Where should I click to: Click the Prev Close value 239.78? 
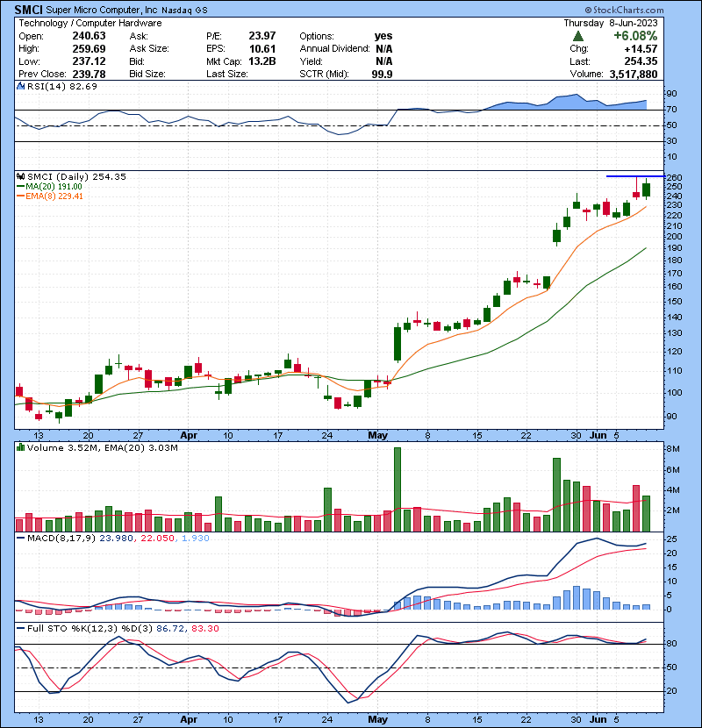(89, 74)
